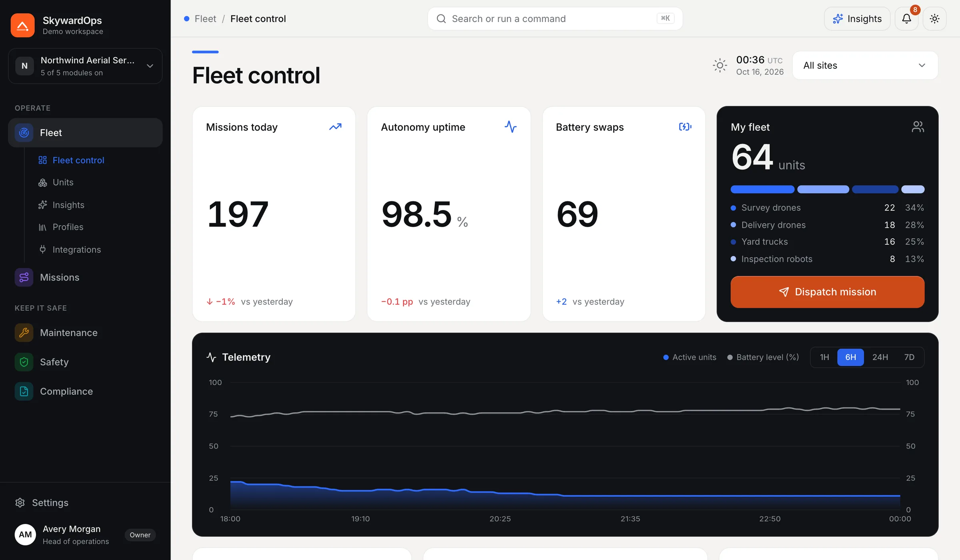This screenshot has width=960, height=560.
Task: Click the Fleet radar icon in sidebar
Action: click(24, 132)
